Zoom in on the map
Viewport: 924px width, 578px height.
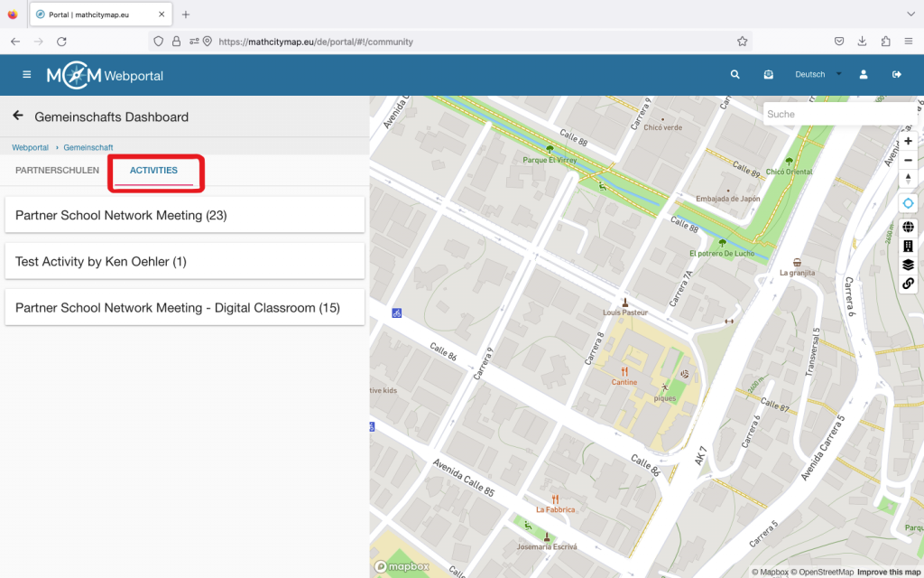pos(908,141)
